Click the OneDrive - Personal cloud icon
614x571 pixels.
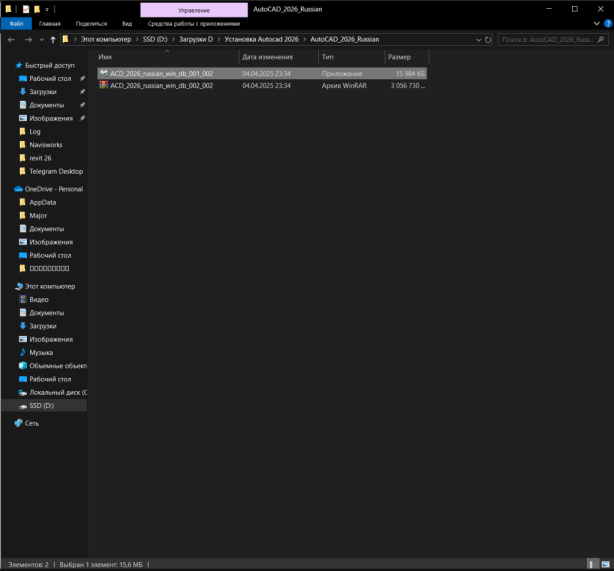click(x=18, y=189)
